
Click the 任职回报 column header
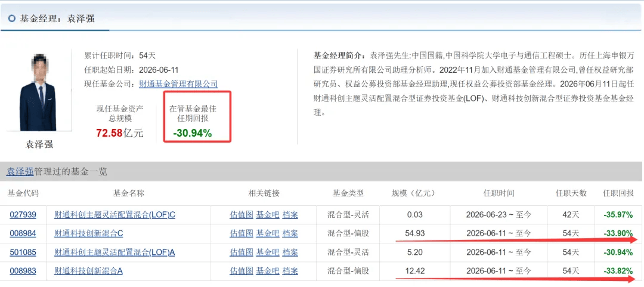[618, 193]
